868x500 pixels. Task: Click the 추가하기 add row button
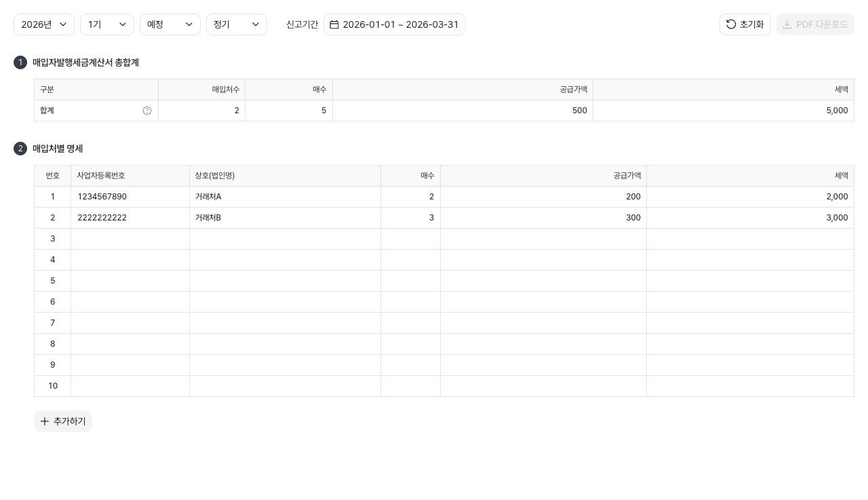tap(63, 421)
